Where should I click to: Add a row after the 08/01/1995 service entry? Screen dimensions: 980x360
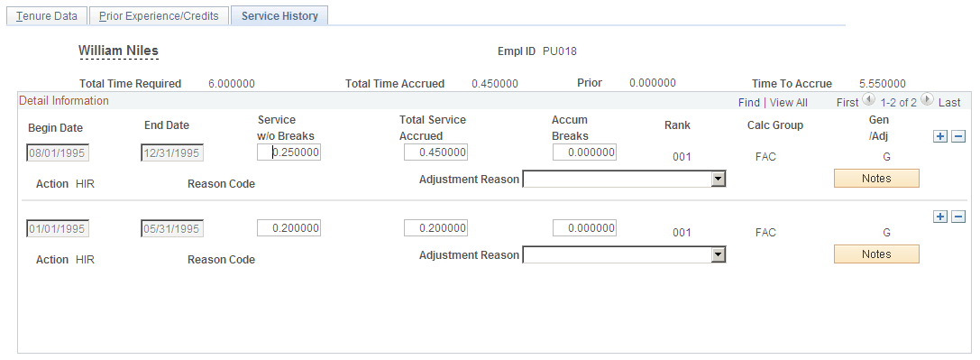[x=940, y=137]
